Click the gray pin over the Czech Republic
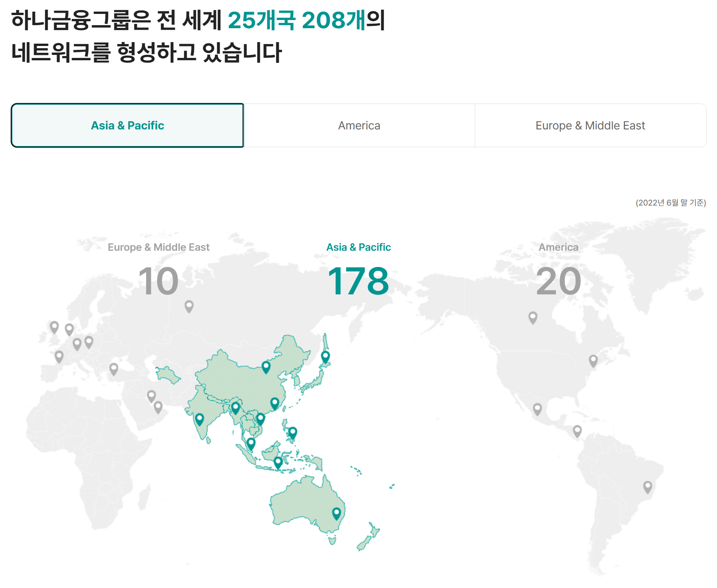Screen dimensions: 717x588 [x=89, y=342]
